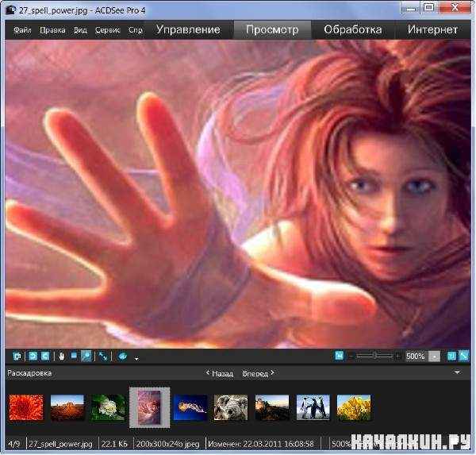
Task: Click status bar filename 27_spell_power.jpg
Action: (60, 444)
